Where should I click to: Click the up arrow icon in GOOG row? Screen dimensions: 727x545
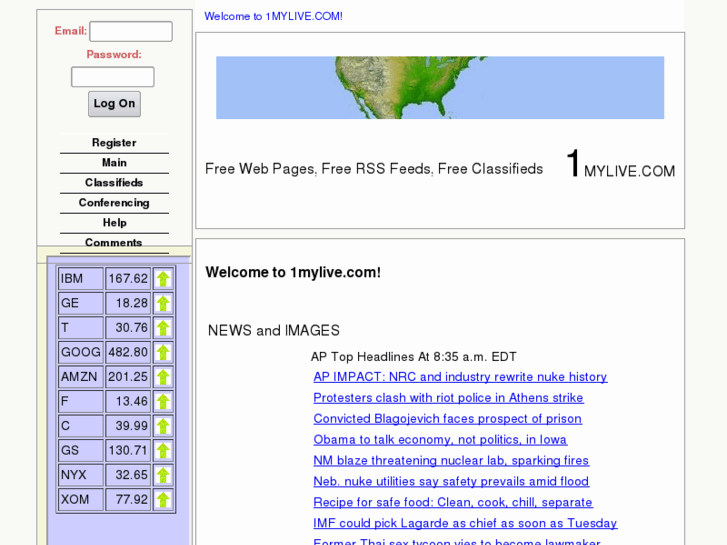point(163,353)
